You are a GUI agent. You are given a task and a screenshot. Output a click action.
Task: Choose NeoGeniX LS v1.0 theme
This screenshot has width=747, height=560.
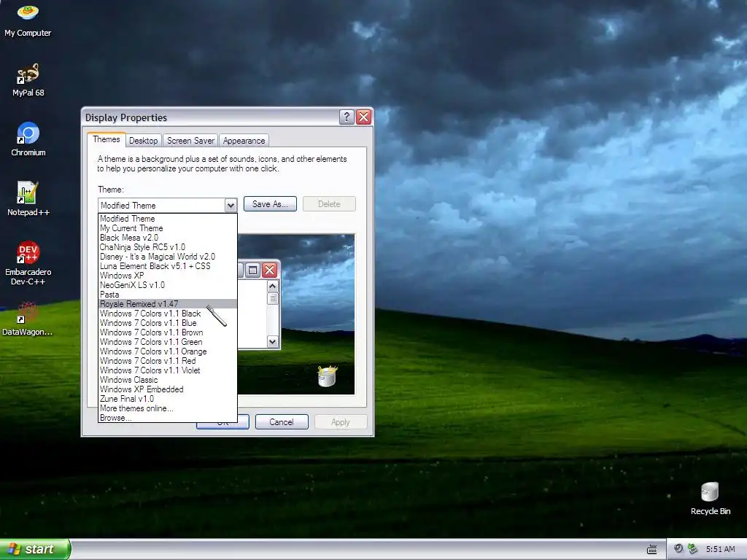pyautogui.click(x=168, y=285)
